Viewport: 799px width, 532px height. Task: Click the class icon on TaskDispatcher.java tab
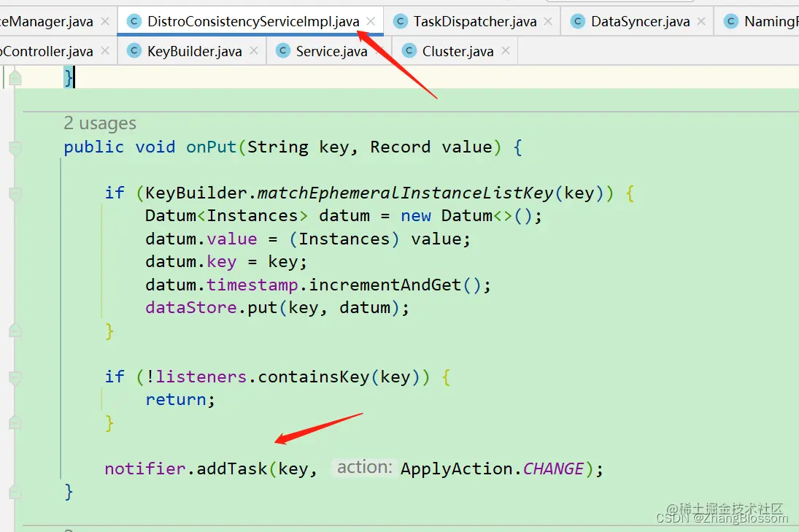tap(400, 21)
